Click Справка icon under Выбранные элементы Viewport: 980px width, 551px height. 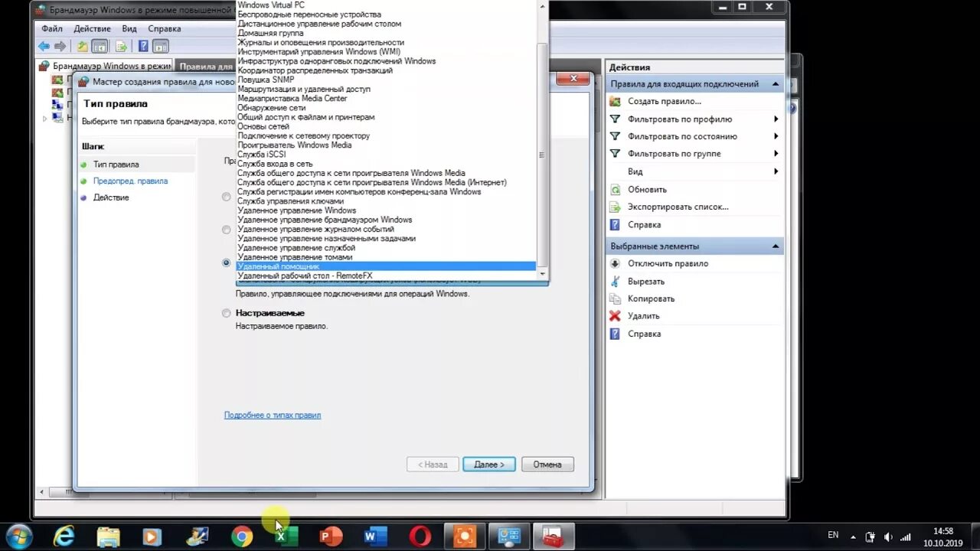615,334
